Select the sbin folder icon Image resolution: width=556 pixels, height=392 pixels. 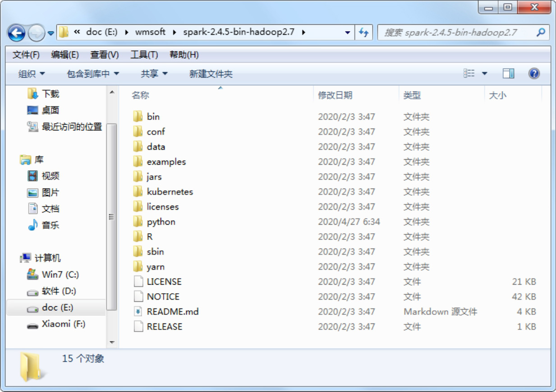pyautogui.click(x=138, y=251)
